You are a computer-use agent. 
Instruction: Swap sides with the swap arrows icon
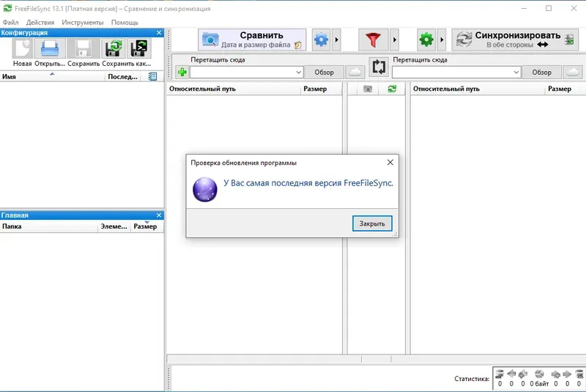379,67
